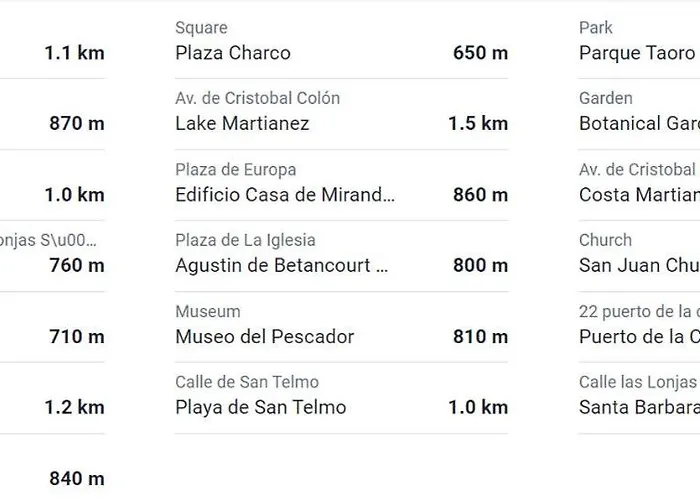Click the Plaza de La Iglesia label
Viewport: 700px width, 500px height.
(246, 240)
